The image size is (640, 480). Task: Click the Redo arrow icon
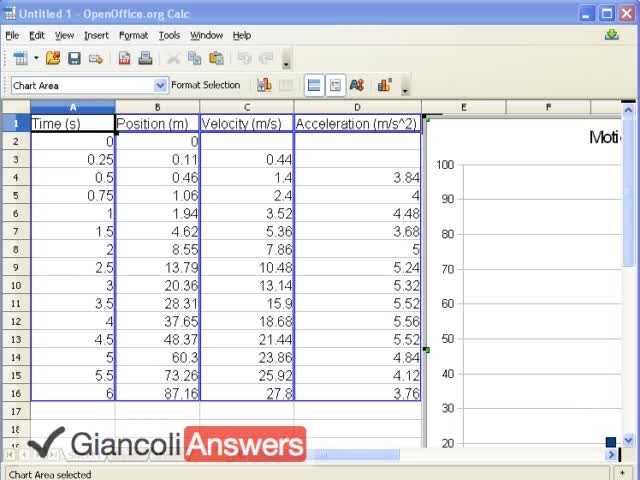(266, 58)
